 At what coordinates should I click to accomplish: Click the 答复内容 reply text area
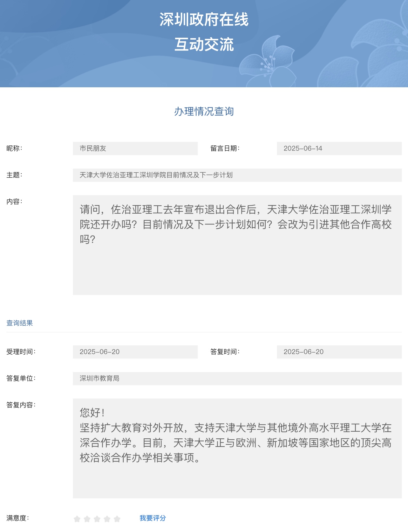(237, 449)
